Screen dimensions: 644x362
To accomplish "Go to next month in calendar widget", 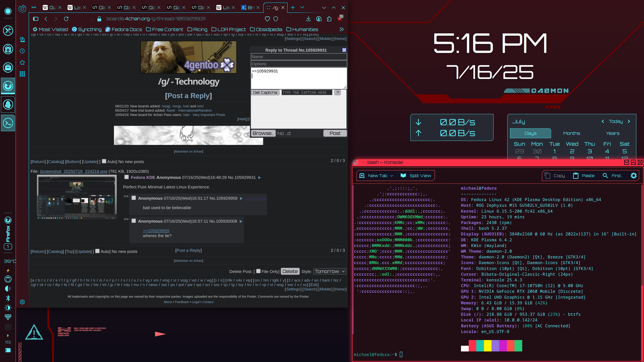I will click(x=629, y=121).
